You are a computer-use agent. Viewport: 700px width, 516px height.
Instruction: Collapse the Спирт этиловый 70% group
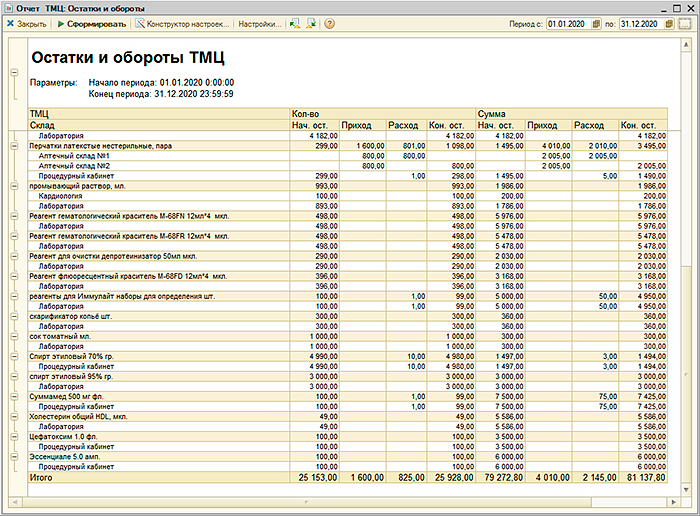pos(14,353)
